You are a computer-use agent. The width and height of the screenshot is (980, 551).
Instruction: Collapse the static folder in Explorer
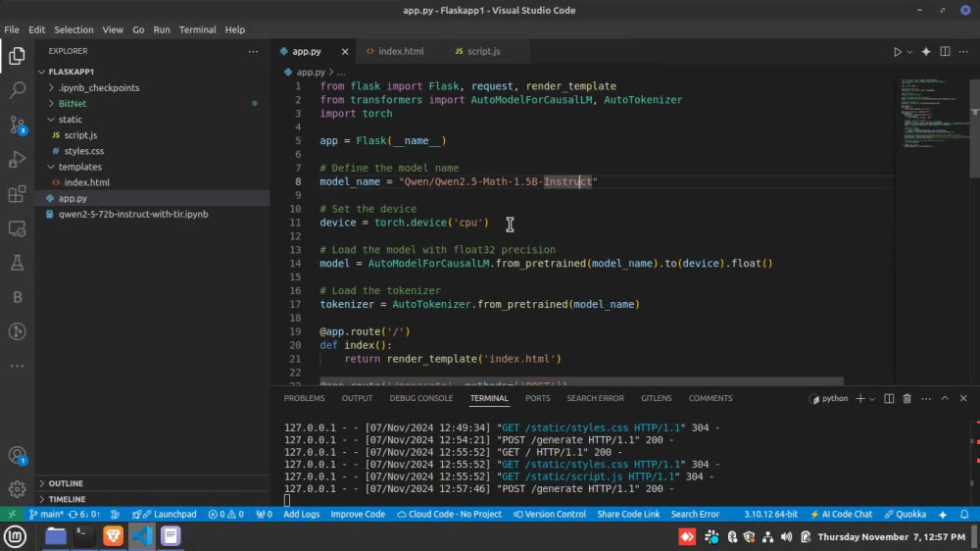click(x=70, y=120)
